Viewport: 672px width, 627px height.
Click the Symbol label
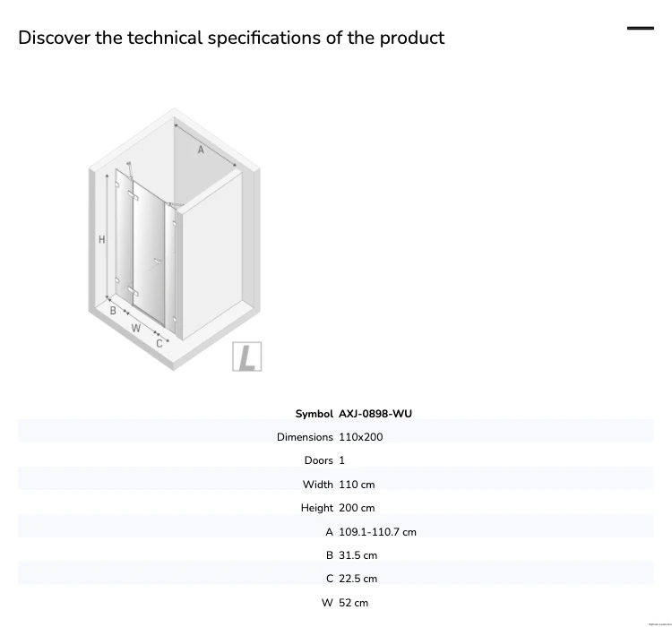(314, 414)
